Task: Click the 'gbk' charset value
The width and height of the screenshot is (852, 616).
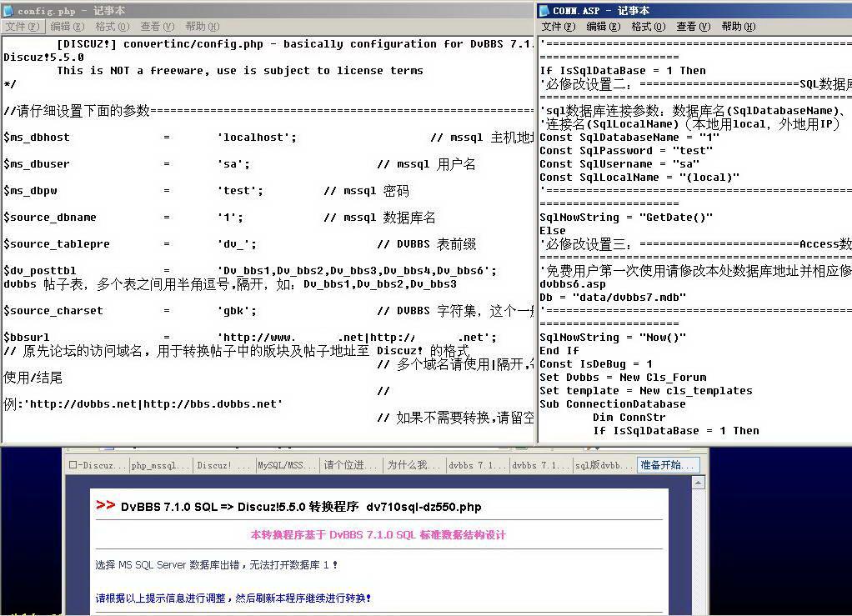Action: pos(237,311)
